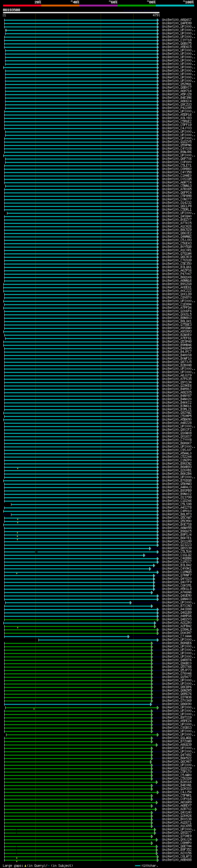Open hit UniRef100_A5E6C5

pyautogui.click(x=177, y=47)
